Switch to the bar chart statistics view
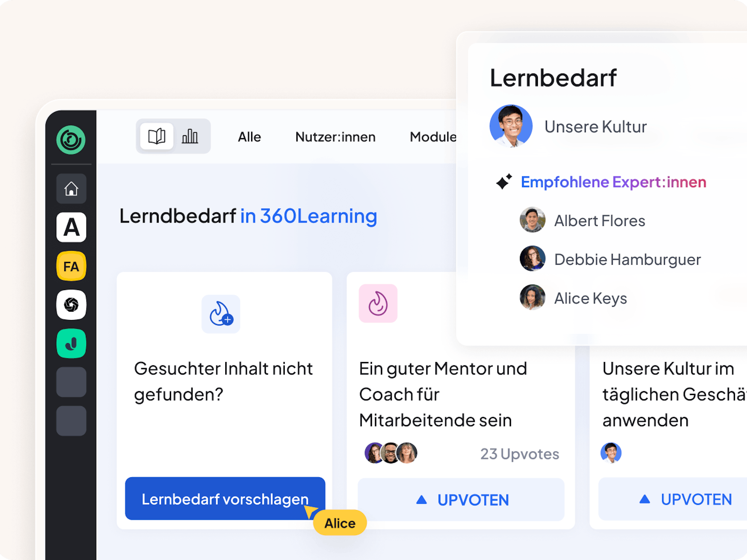The width and height of the screenshot is (747, 560). point(190,136)
